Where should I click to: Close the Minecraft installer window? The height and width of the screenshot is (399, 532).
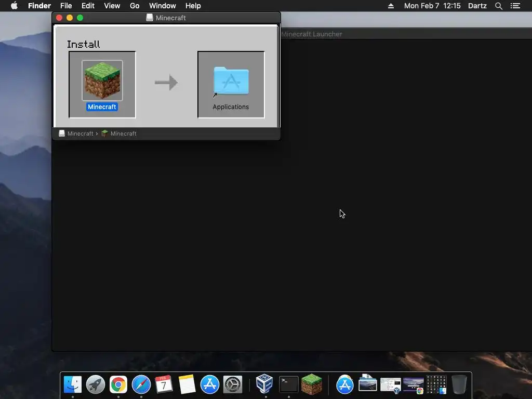[x=59, y=18]
